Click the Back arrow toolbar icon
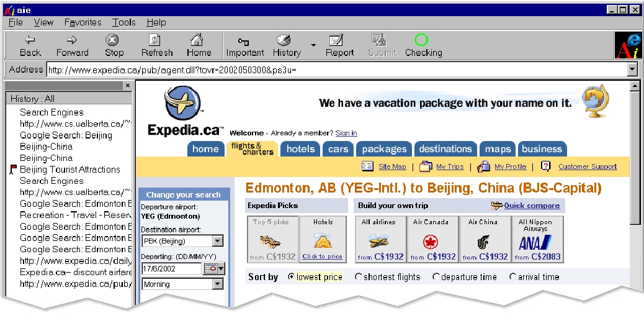Viewport: 644px width, 318px height. pyautogui.click(x=30, y=40)
